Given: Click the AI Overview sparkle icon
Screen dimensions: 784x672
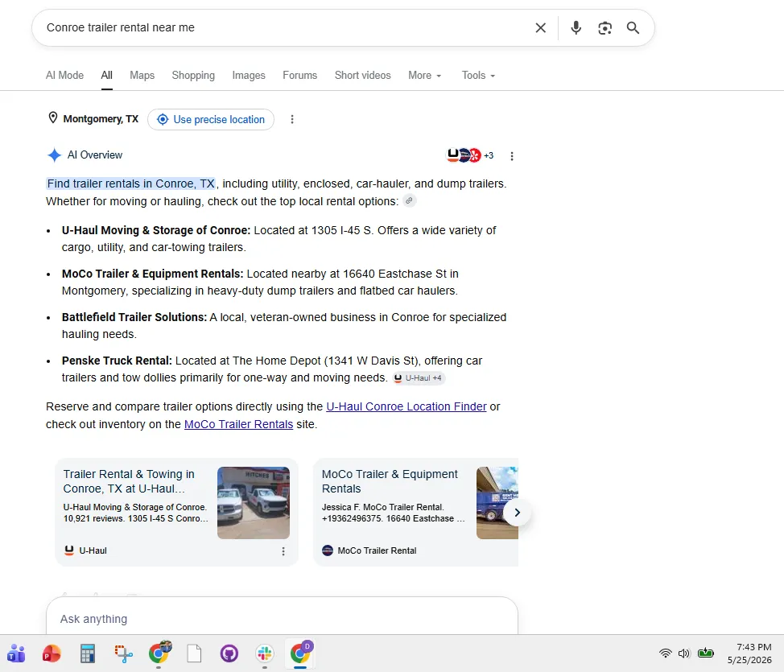Looking at the screenshot, I should 54,155.
